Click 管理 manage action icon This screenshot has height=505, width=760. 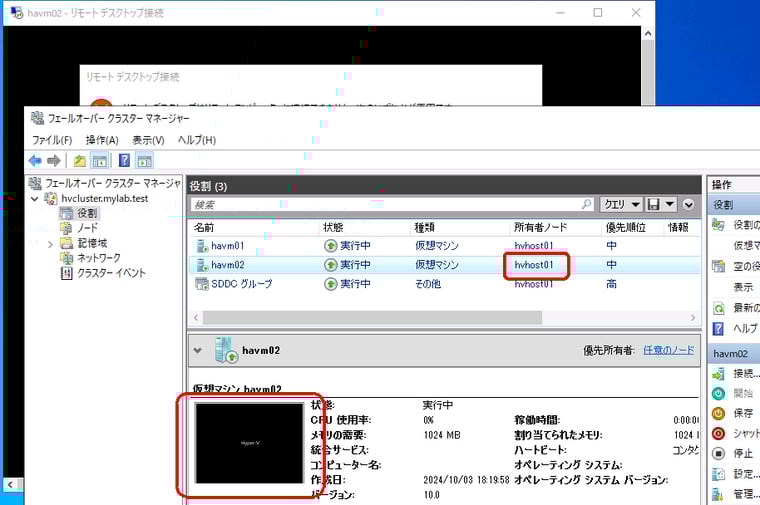pyautogui.click(x=718, y=494)
